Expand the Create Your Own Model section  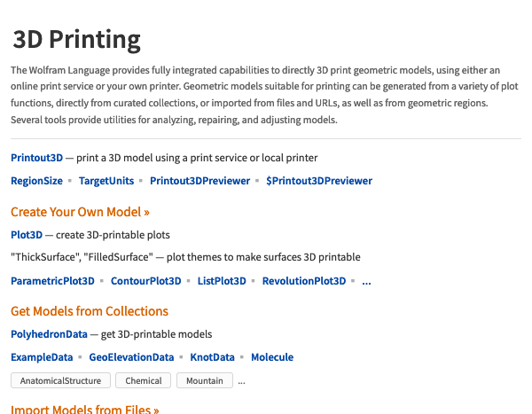tap(80, 212)
